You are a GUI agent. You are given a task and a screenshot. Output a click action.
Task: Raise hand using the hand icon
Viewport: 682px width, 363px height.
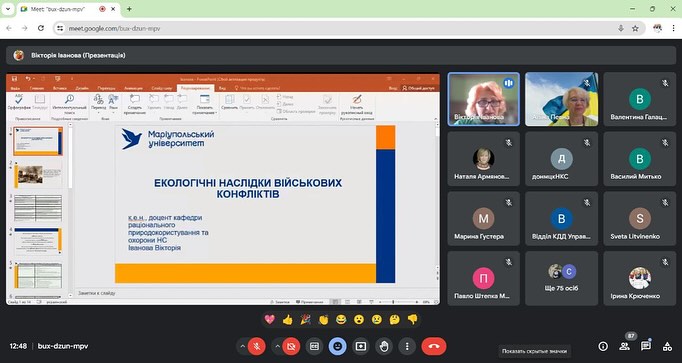click(384, 346)
